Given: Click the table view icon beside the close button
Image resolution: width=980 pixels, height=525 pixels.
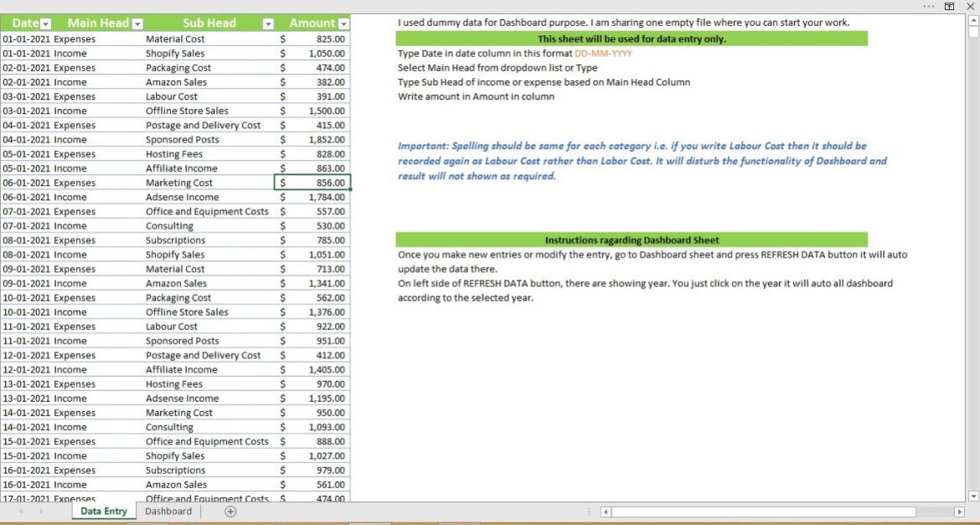Looking at the screenshot, I should [x=949, y=7].
